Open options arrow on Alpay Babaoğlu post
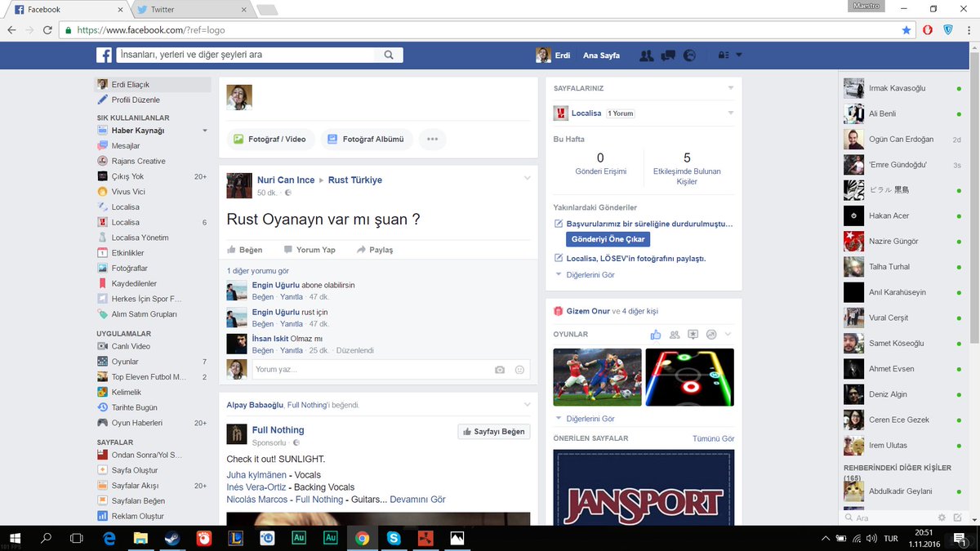980x551 pixels. coord(528,405)
